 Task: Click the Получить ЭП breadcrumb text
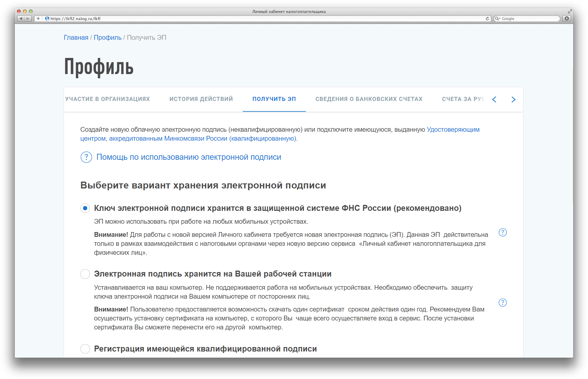tap(147, 38)
